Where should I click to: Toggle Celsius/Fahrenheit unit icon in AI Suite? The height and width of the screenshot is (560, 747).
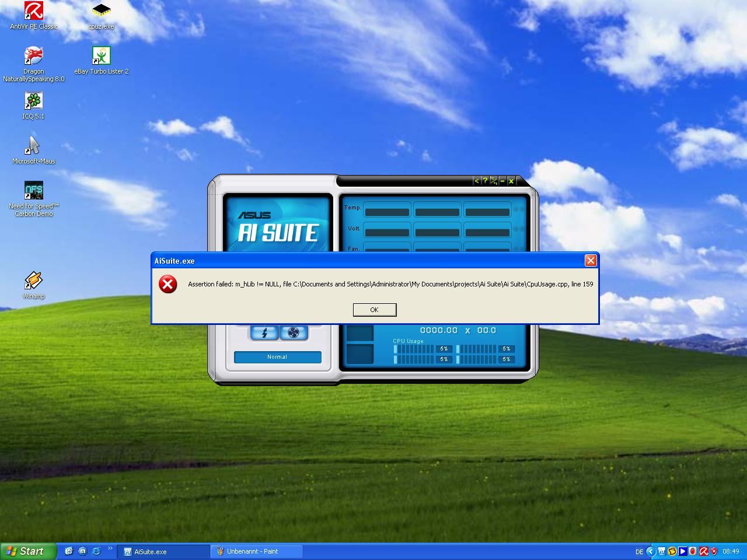[493, 181]
